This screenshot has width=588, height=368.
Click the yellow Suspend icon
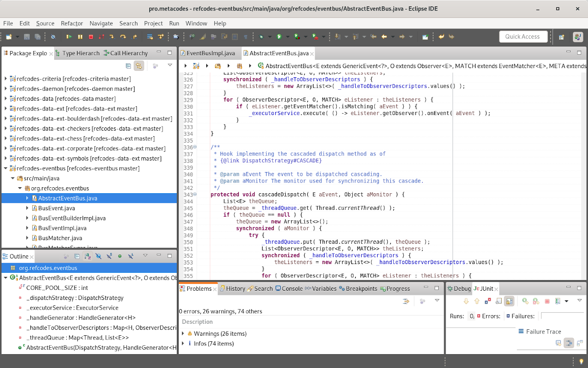(80, 37)
